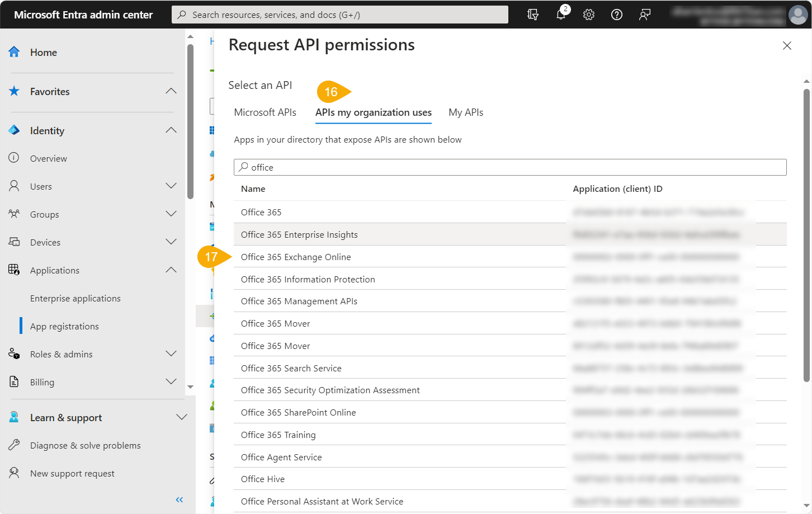Expand the Learn & support section
This screenshot has width=812, height=514.
tap(181, 417)
